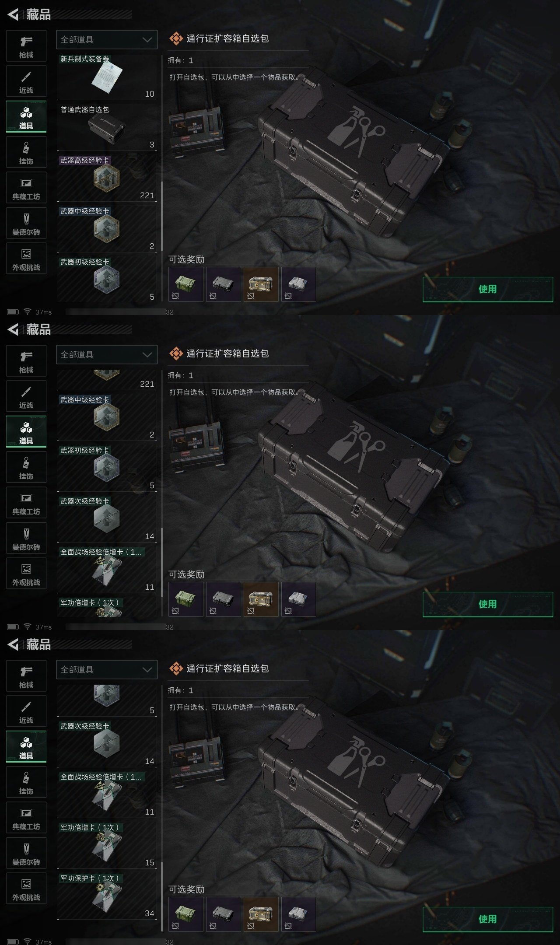Click the 使用 button in bottommost screenshot
The height and width of the screenshot is (945, 560).
tap(488, 919)
